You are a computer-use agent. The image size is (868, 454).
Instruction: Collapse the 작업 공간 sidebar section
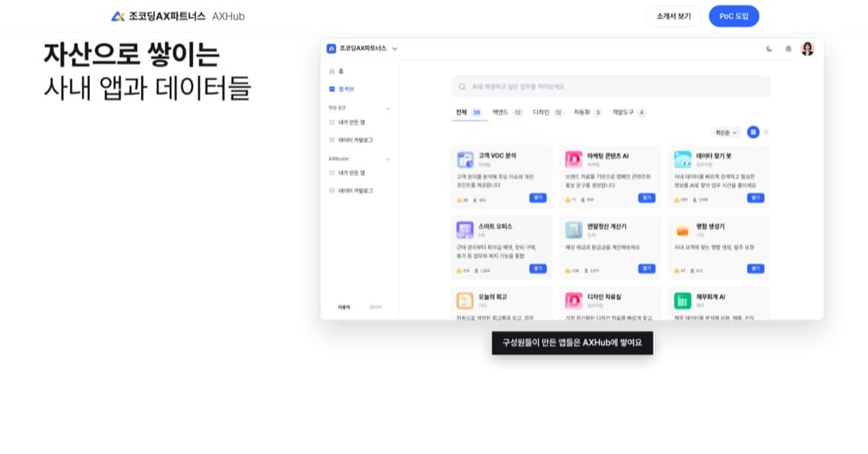388,108
